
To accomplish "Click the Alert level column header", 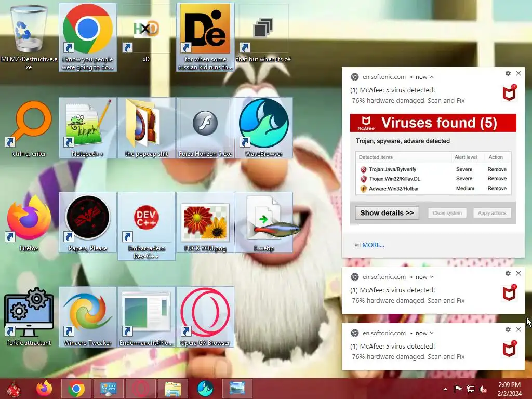I will (465, 157).
